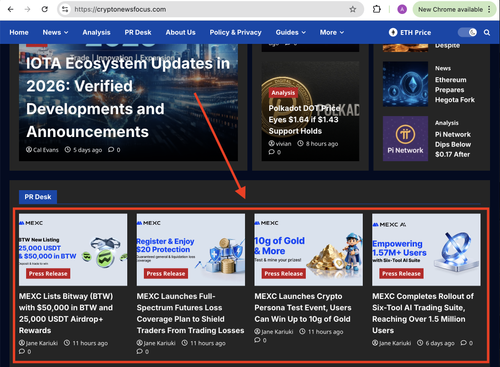Open Empowering 1.57M+ Users thumbnail
The width and height of the screenshot is (500, 367).
coord(426,250)
